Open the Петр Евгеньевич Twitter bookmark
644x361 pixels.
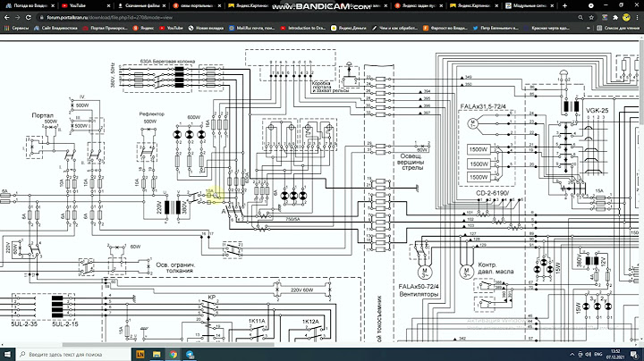[496, 28]
